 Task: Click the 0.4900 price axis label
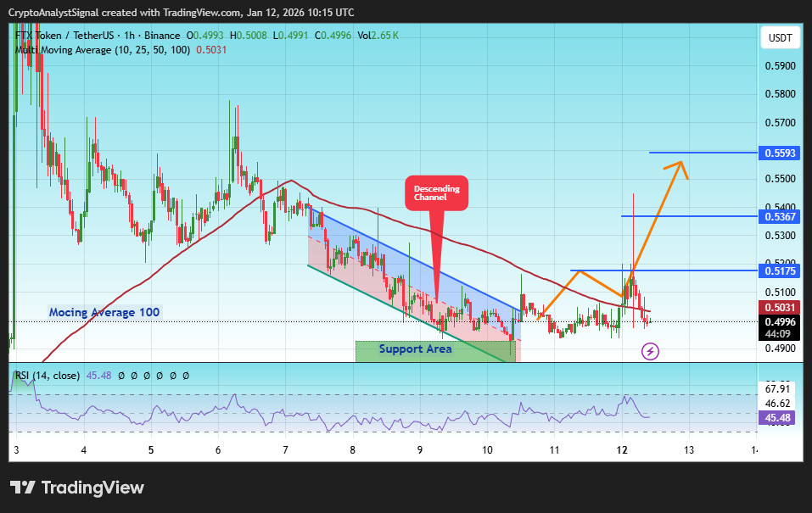[x=780, y=349]
